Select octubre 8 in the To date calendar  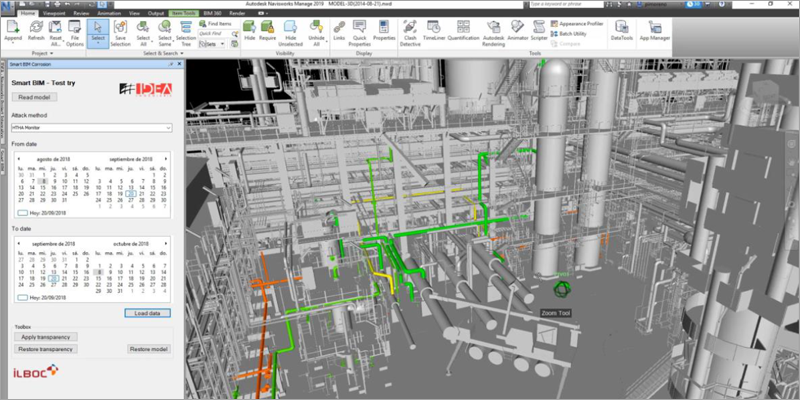point(98,272)
